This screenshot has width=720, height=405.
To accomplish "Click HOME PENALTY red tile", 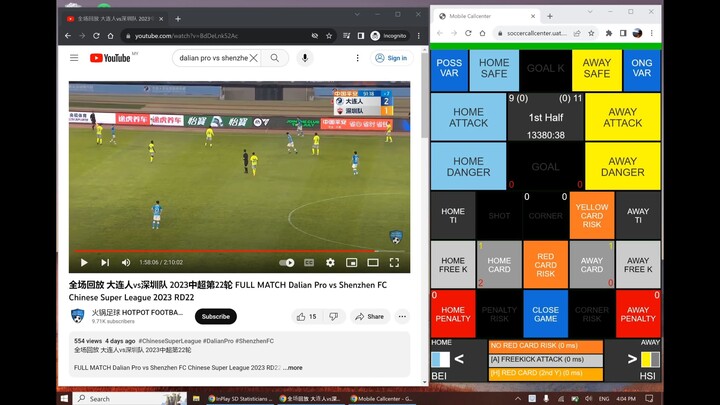I will (453, 314).
